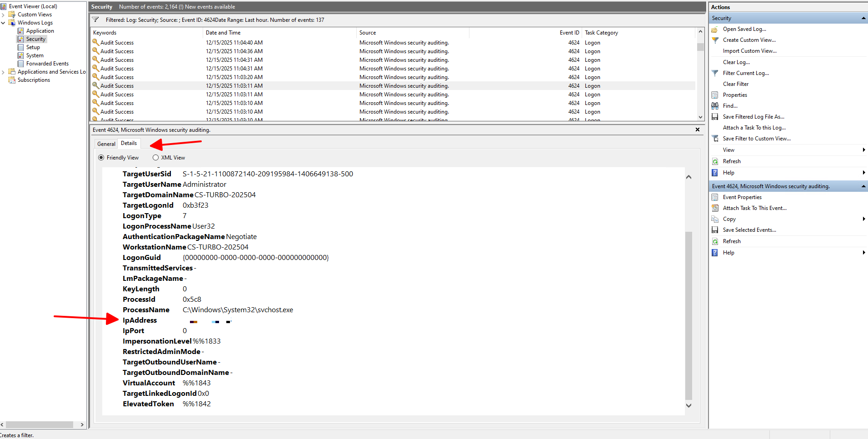The height and width of the screenshot is (439, 868).
Task: Click the Event Properties icon
Action: [x=715, y=197]
